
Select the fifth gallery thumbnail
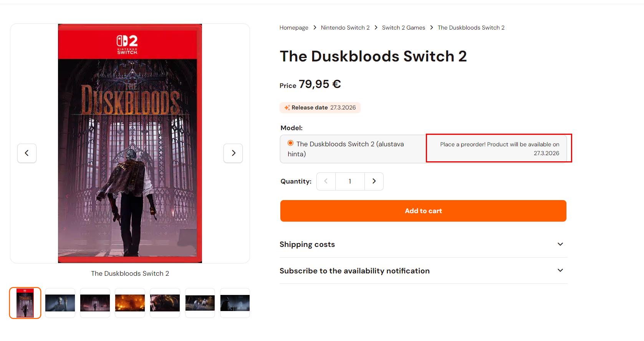tap(165, 303)
